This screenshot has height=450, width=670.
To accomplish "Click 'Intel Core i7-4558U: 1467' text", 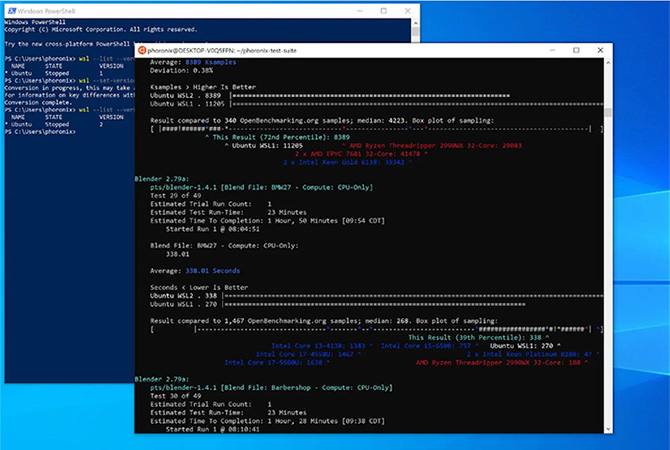I will tap(305, 354).
